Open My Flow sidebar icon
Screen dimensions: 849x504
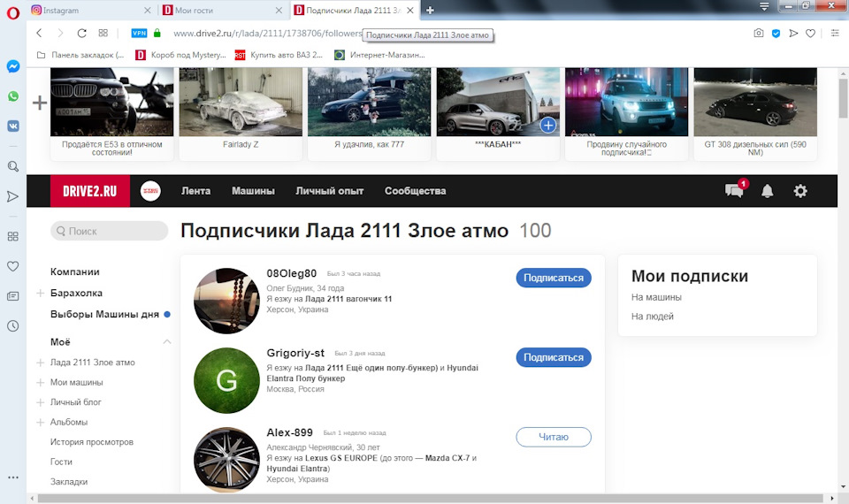point(13,196)
